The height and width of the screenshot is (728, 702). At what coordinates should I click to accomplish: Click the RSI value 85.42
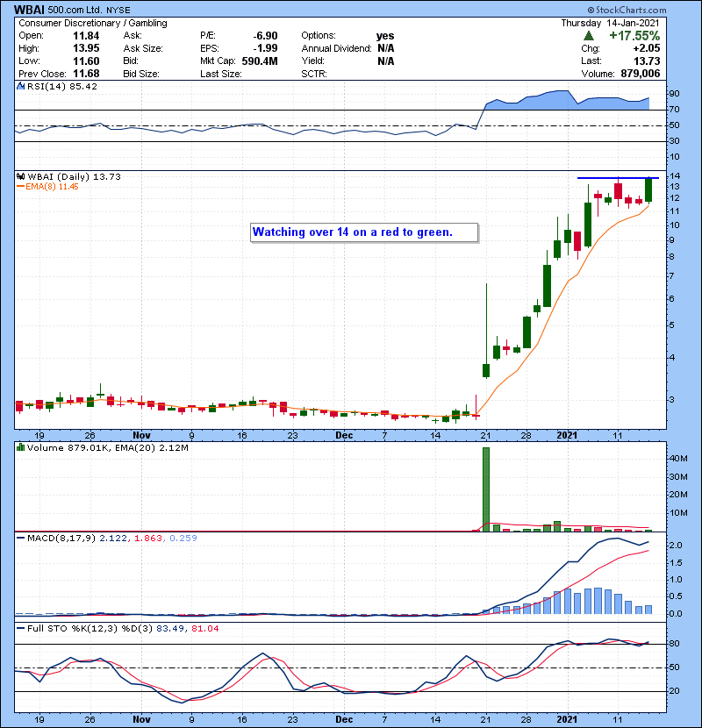82,86
